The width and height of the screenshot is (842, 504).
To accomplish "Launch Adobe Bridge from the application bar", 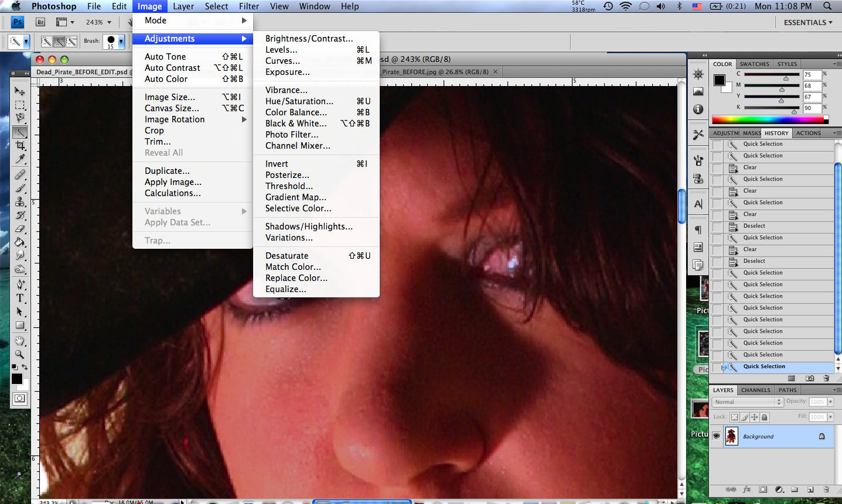I will (x=40, y=22).
